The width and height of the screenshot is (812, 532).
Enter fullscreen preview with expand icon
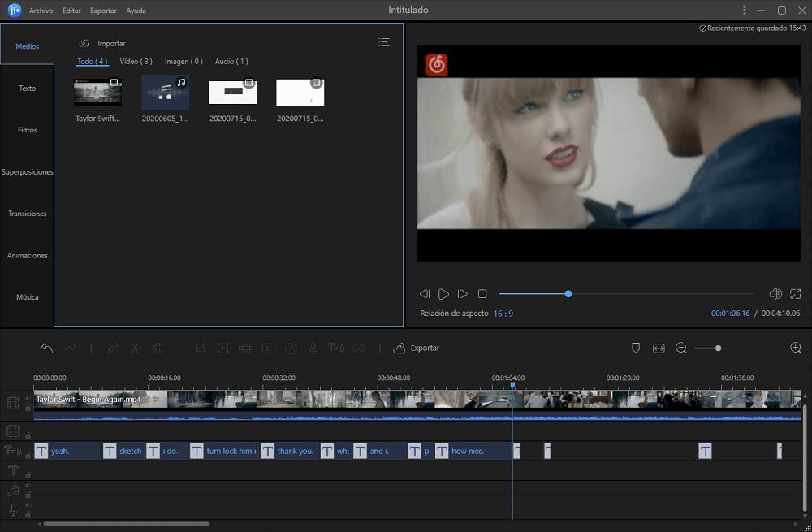click(x=796, y=294)
